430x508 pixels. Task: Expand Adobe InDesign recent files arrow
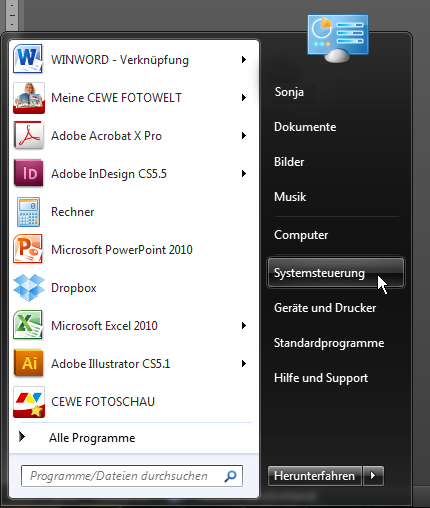[244, 174]
